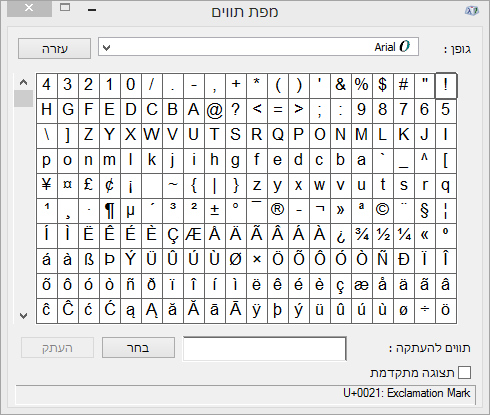This screenshot has height=415, width=490.
Task: Click the Character Map title bar icon
Action: (x=472, y=11)
